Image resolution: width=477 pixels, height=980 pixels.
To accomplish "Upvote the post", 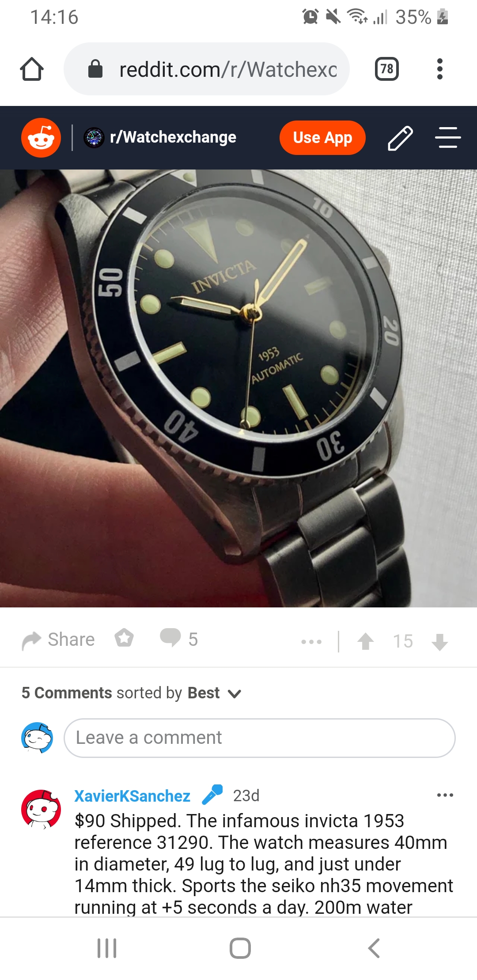I will (x=366, y=641).
